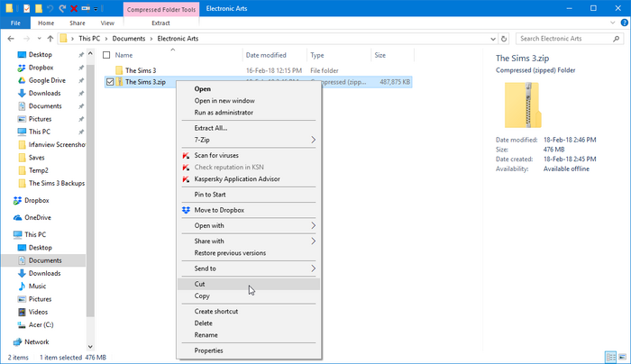Open Properties from the context menu

click(x=249, y=350)
